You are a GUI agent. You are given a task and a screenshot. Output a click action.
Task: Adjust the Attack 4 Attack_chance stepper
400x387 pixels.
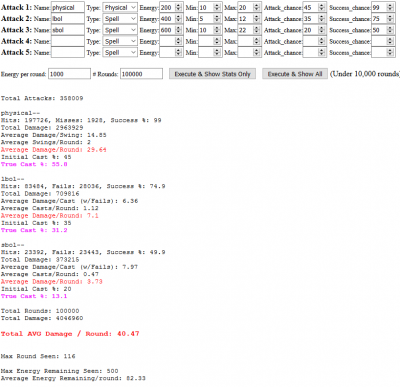tap(322, 41)
